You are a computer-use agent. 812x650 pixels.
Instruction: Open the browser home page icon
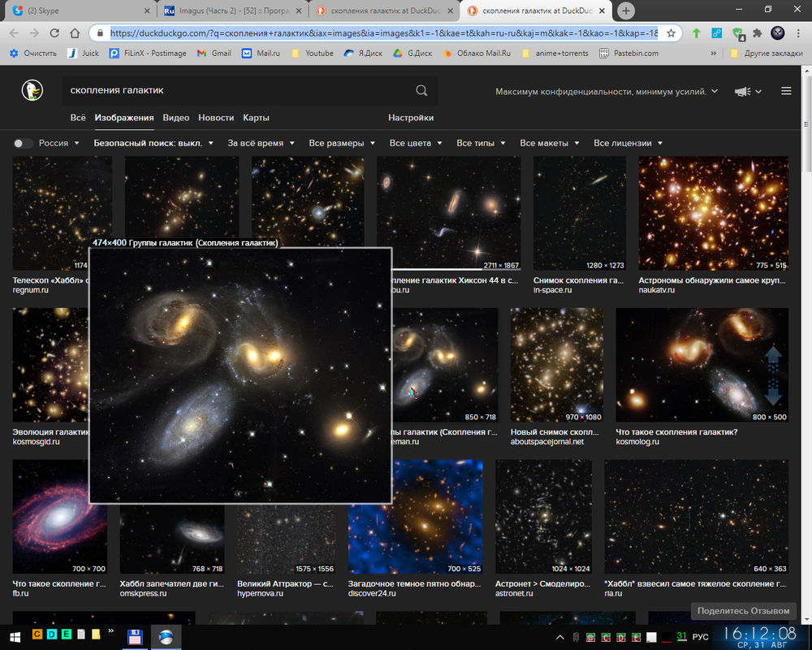coord(75,33)
